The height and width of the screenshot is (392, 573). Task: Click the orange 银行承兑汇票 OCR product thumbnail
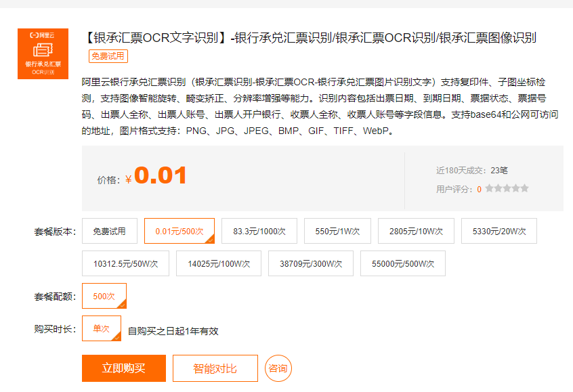pos(43,53)
